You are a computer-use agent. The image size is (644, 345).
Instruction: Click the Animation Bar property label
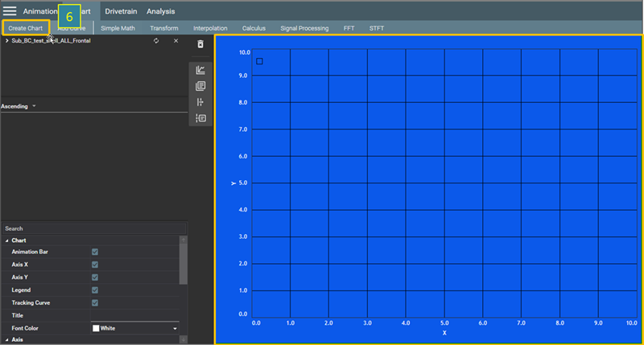click(x=30, y=252)
